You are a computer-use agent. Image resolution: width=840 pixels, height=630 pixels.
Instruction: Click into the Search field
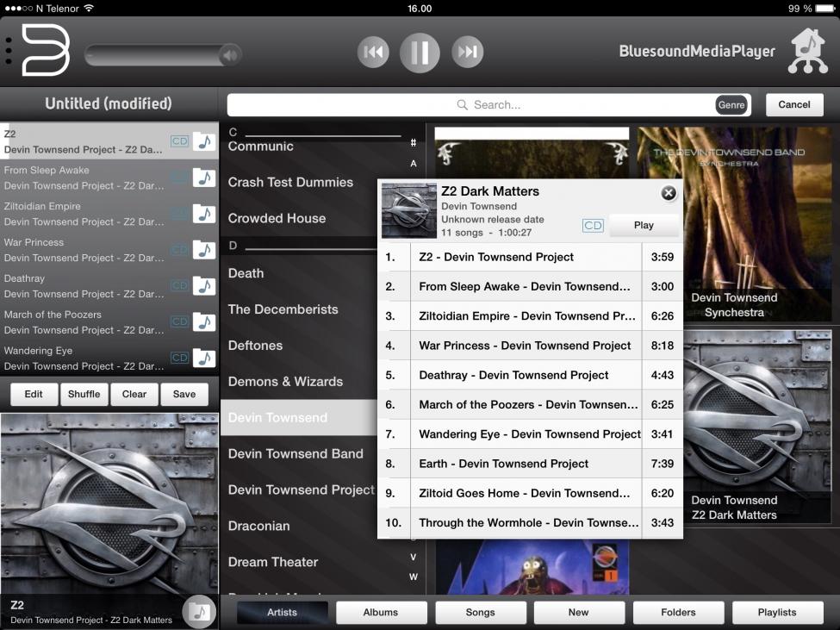[x=488, y=105]
